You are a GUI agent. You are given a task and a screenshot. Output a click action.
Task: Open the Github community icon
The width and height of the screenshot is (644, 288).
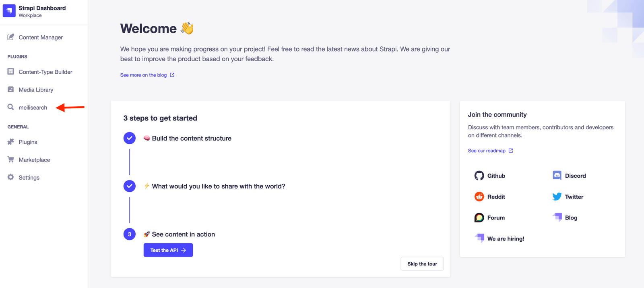point(479,176)
